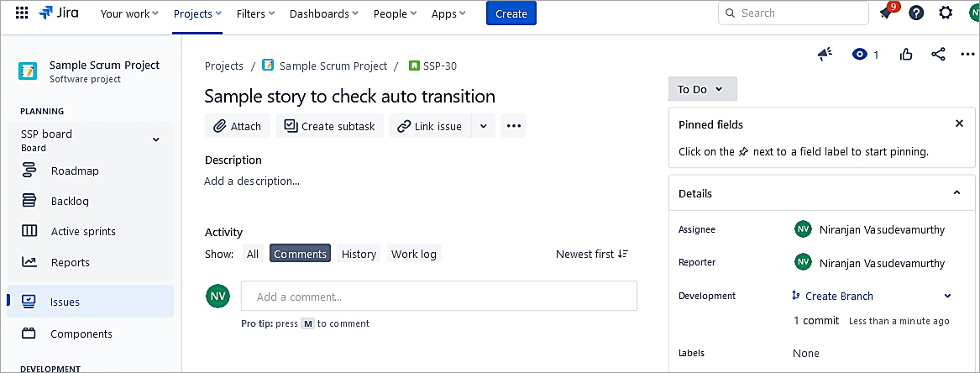Screen dimensions: 980x373
Task: Open Jira settings gear
Action: (x=946, y=13)
